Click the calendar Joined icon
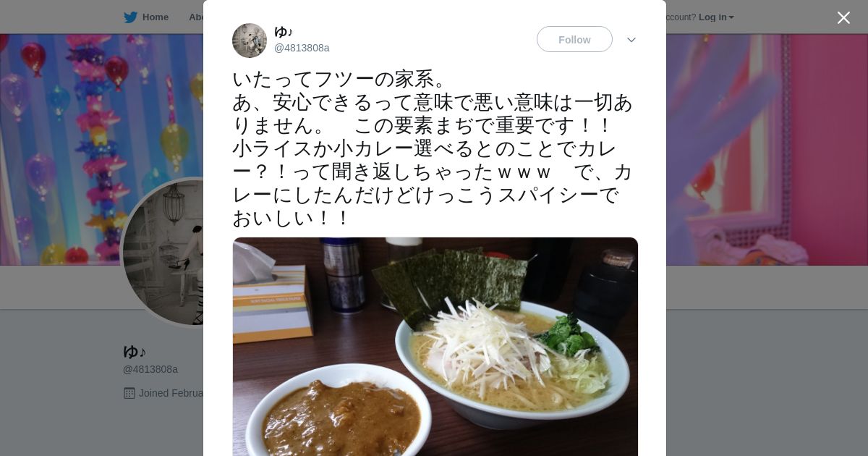This screenshot has height=456, width=868. [x=129, y=393]
